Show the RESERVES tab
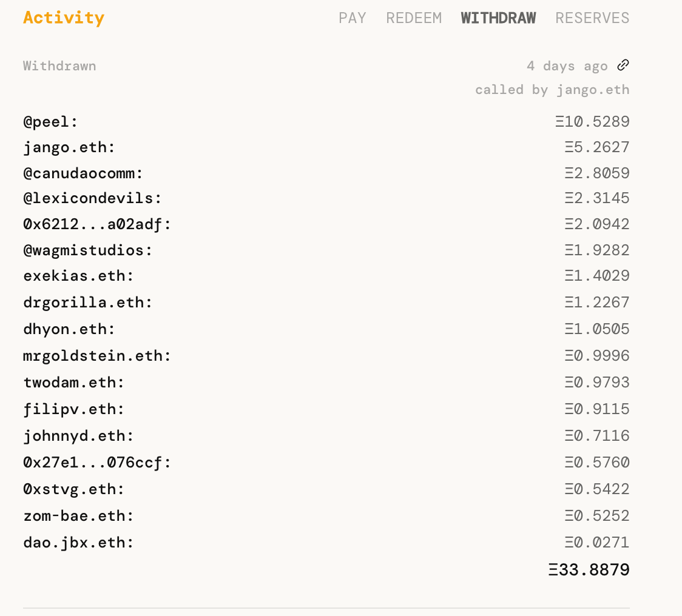The image size is (682, 616). 592,18
